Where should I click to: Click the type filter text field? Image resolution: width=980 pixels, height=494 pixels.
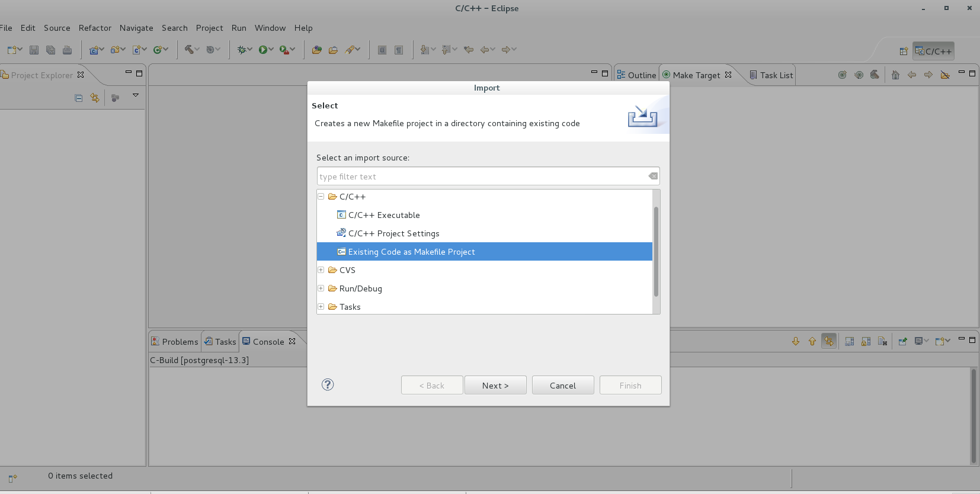click(481, 177)
